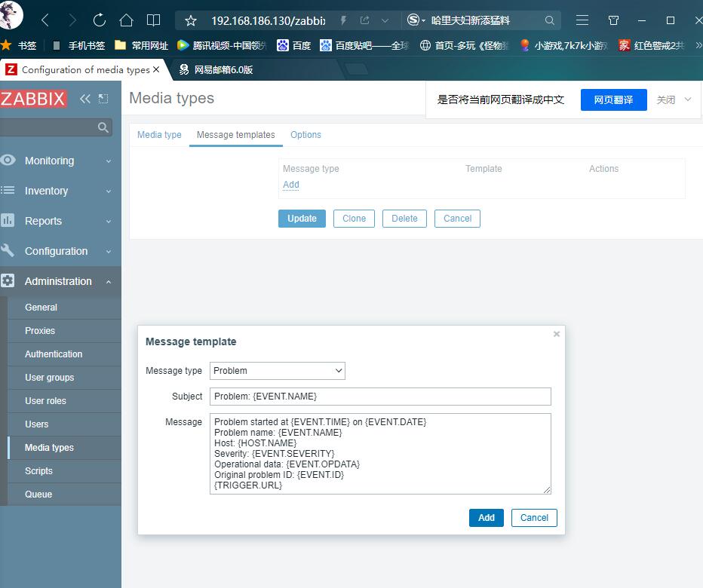
Task: Click the ZABBIX logo
Action: tap(32, 99)
